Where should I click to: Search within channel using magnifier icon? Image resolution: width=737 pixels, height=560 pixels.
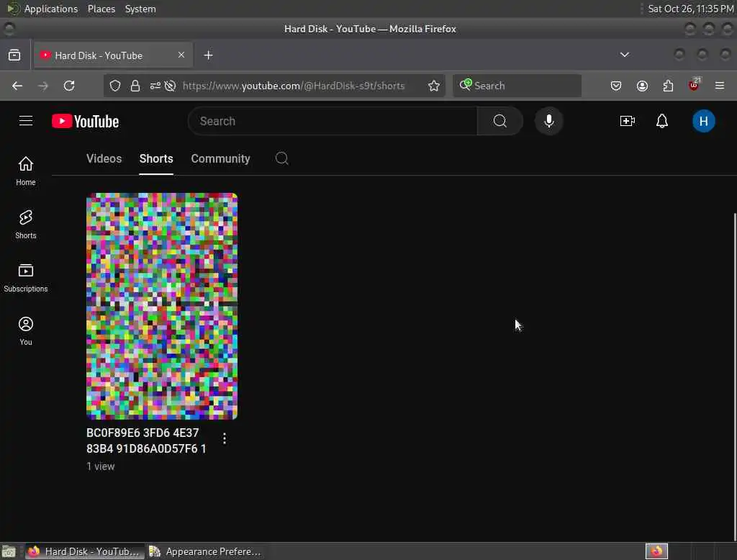coord(281,158)
